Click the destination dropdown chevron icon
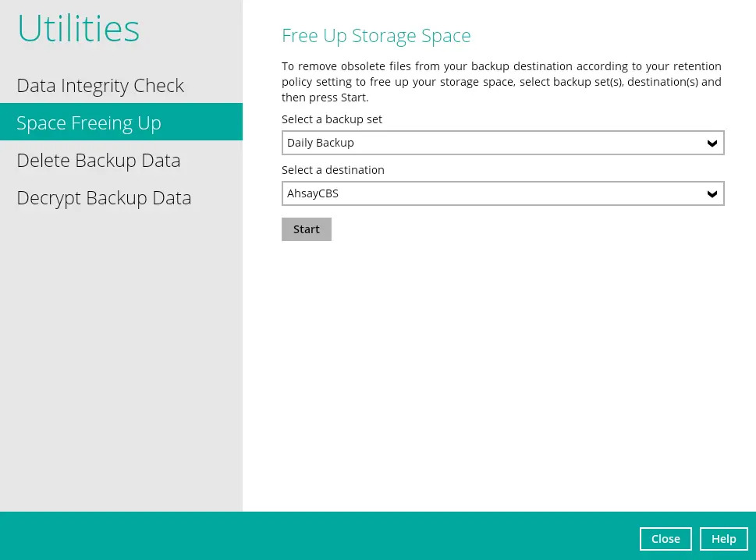Image resolution: width=756 pixels, height=560 pixels. tap(712, 194)
